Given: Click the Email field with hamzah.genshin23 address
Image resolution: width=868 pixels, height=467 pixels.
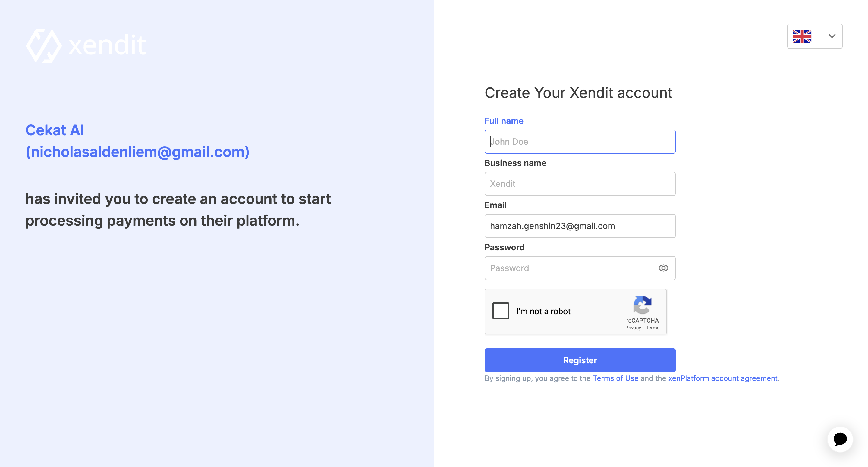Looking at the screenshot, I should (580, 226).
